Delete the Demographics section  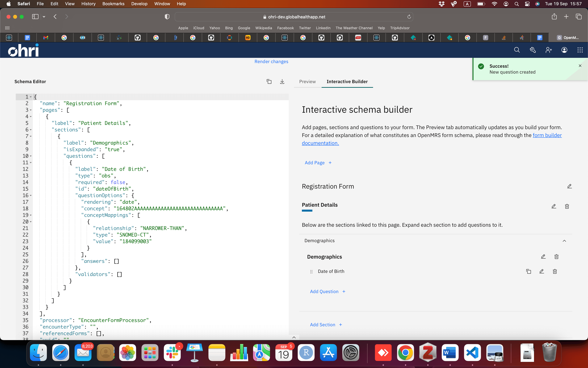[556, 256]
